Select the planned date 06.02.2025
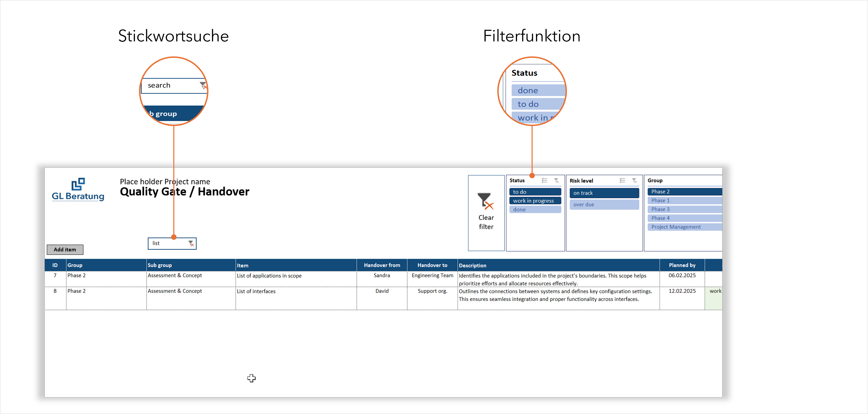 click(682, 279)
